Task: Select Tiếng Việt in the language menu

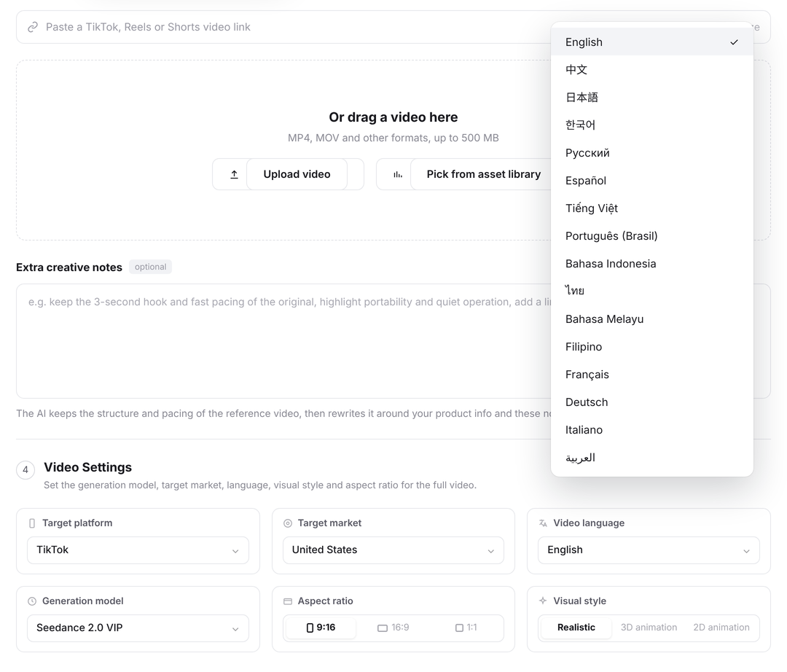Action: point(652,208)
